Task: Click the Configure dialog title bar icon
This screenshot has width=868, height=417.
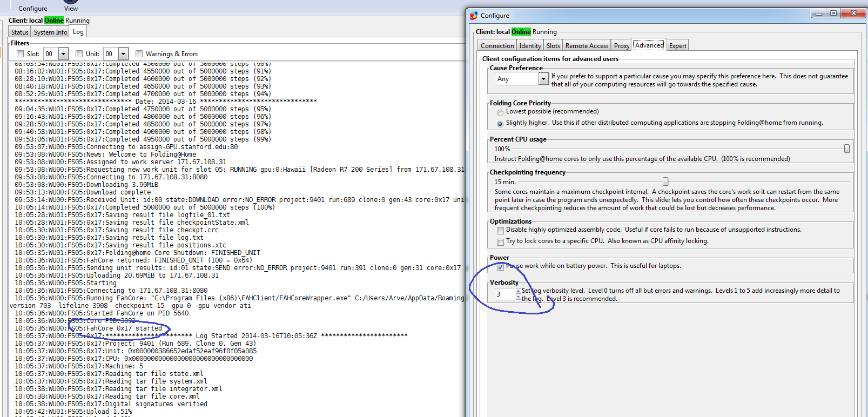Action: pyautogui.click(x=474, y=16)
